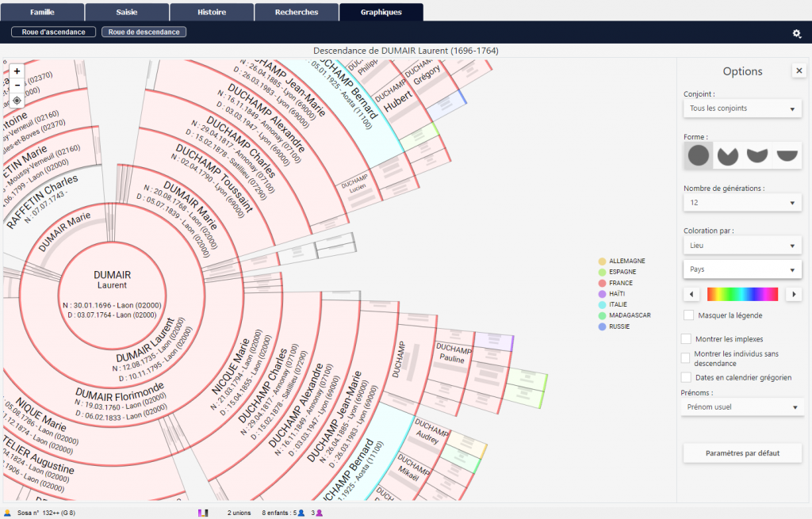
Task: Select the full circle shape
Action: 698,156
